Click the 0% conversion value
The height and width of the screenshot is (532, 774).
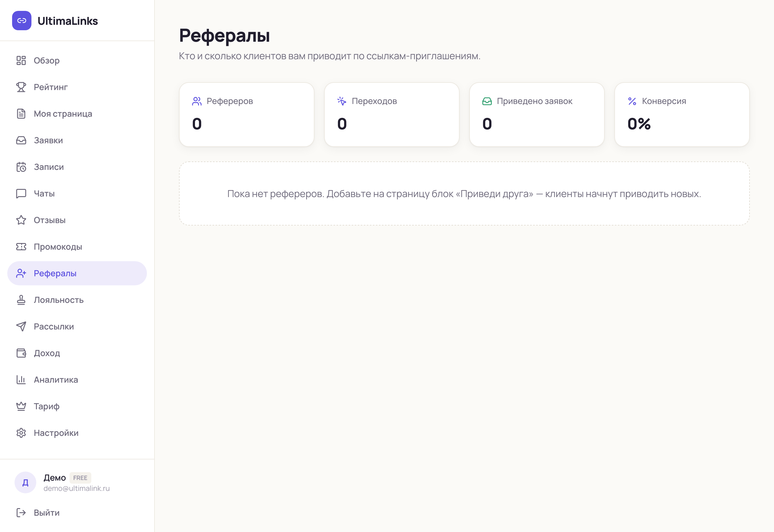[639, 124]
